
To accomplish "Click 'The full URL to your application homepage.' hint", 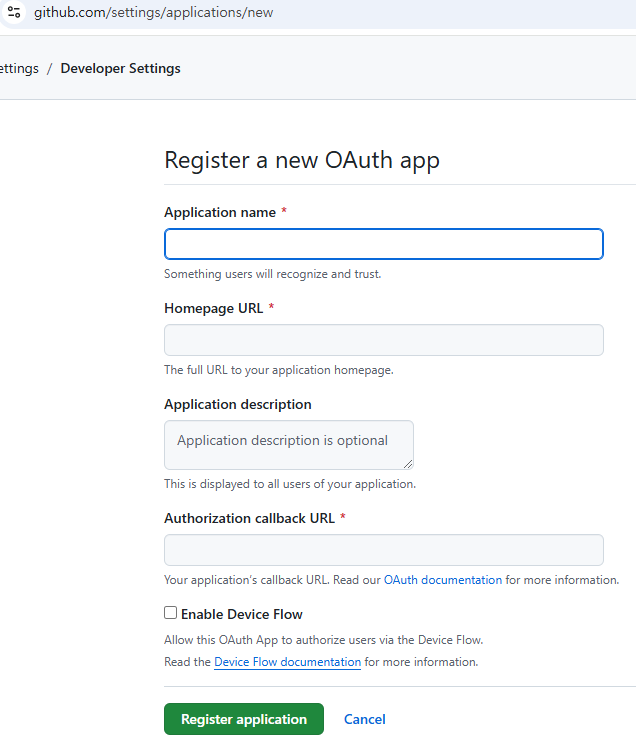I will pyautogui.click(x=279, y=370).
